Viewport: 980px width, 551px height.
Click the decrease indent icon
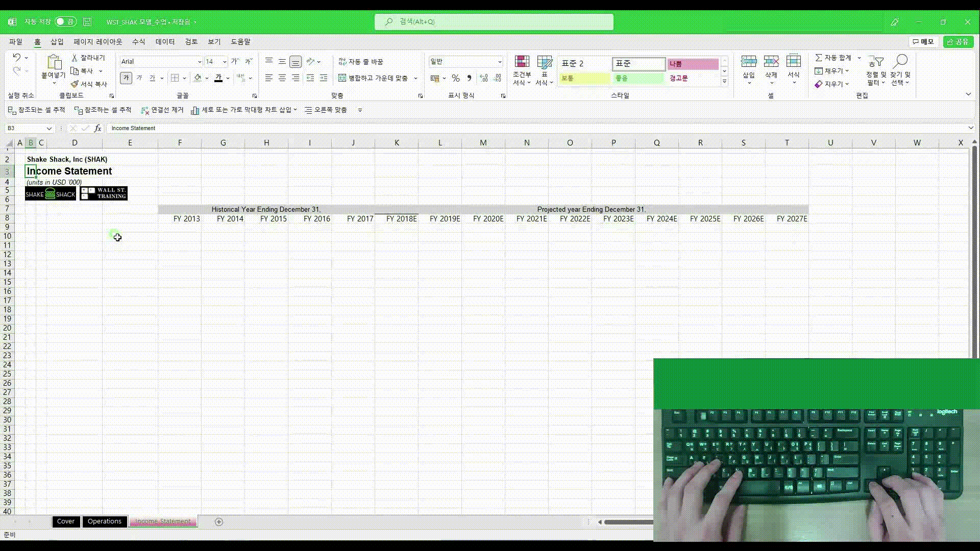tap(310, 78)
